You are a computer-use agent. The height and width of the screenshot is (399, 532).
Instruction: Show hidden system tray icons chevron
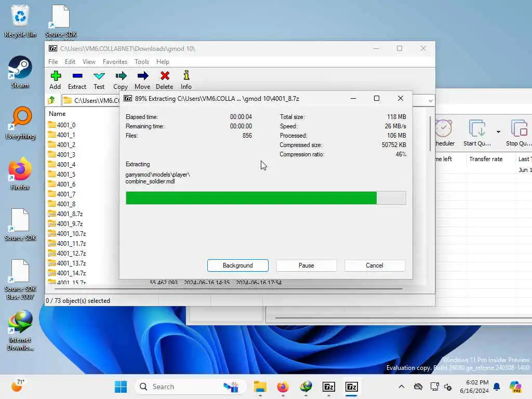(x=402, y=387)
